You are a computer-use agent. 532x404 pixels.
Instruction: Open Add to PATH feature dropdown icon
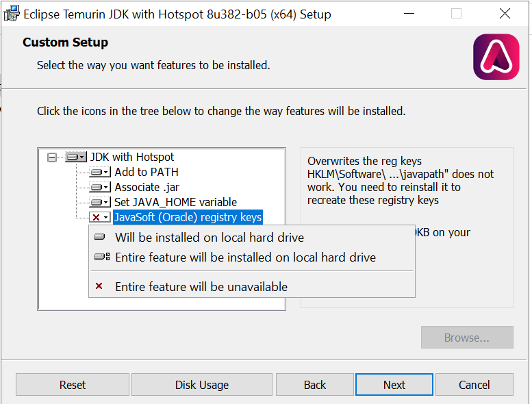(x=100, y=173)
